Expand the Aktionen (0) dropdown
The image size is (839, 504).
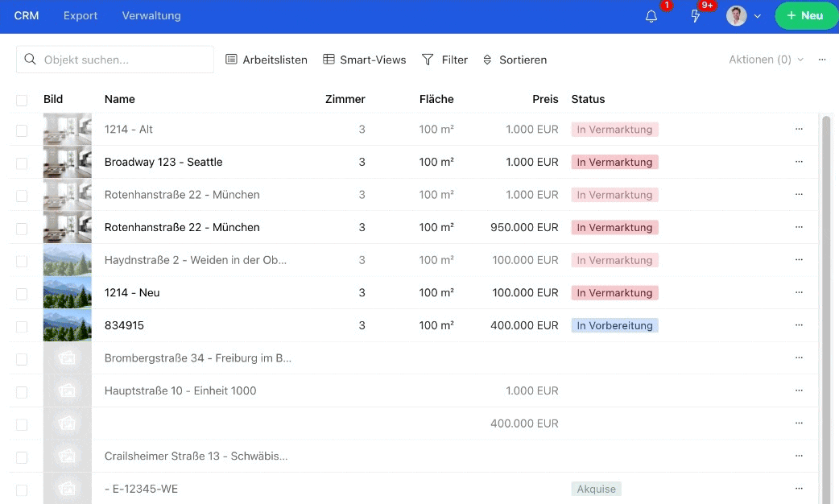point(766,60)
